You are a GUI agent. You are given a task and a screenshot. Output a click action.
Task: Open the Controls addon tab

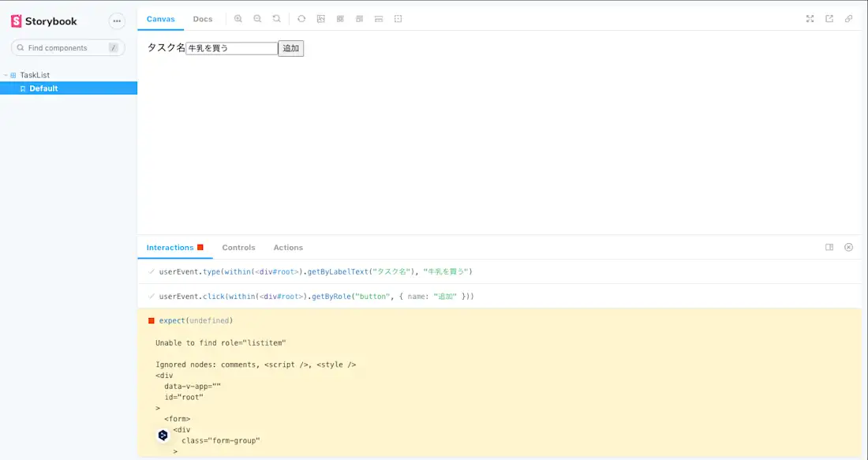238,247
